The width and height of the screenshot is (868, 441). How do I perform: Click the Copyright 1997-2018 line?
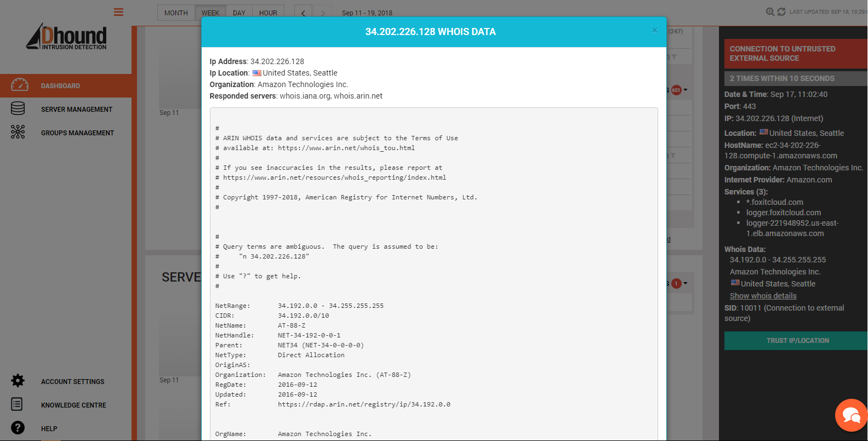(x=346, y=197)
